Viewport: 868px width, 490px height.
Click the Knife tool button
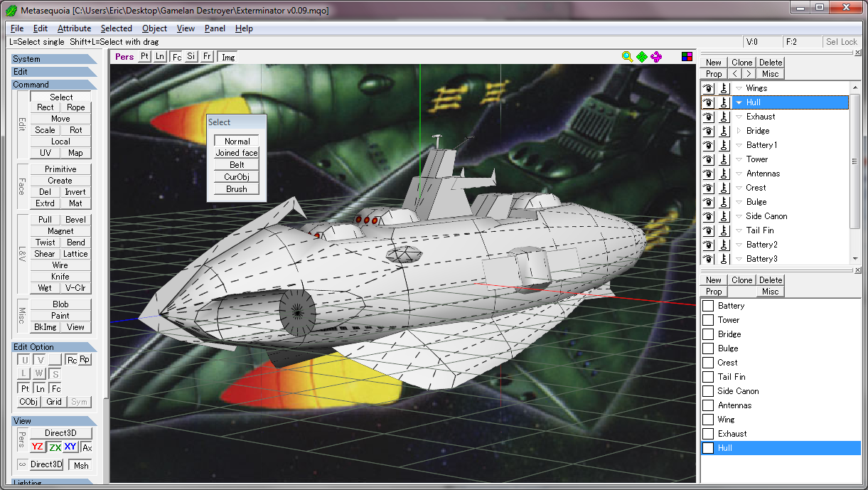click(x=60, y=276)
